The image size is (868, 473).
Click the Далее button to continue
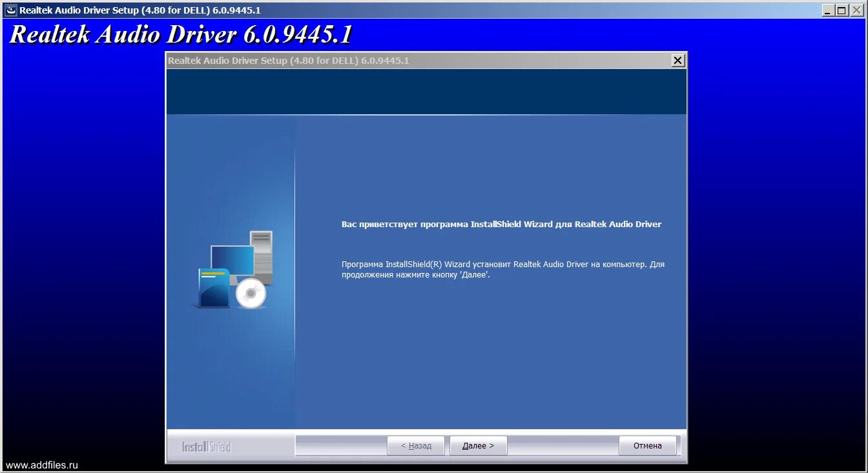click(x=478, y=446)
